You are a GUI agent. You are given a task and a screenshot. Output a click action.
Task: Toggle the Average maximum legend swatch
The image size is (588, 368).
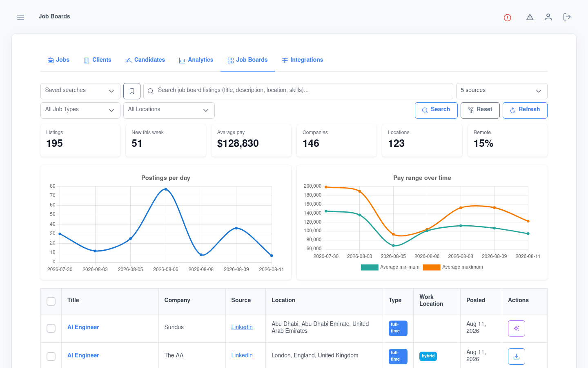click(x=432, y=267)
